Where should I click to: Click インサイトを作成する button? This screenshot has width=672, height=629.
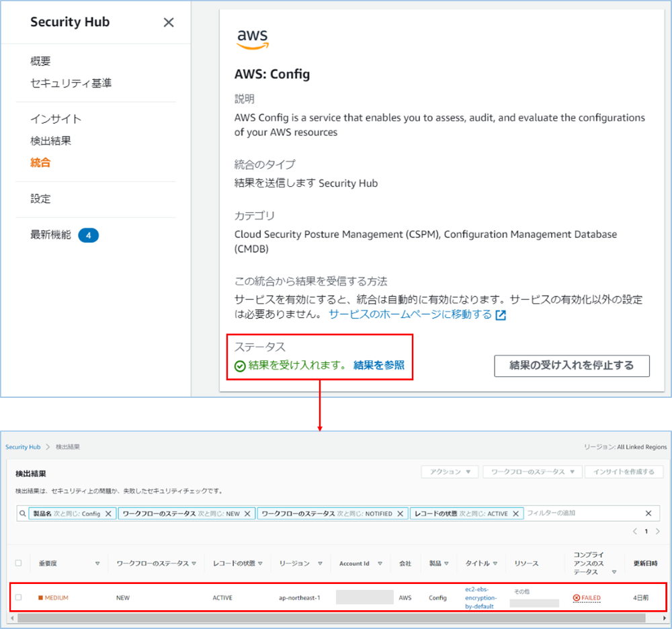coord(624,472)
